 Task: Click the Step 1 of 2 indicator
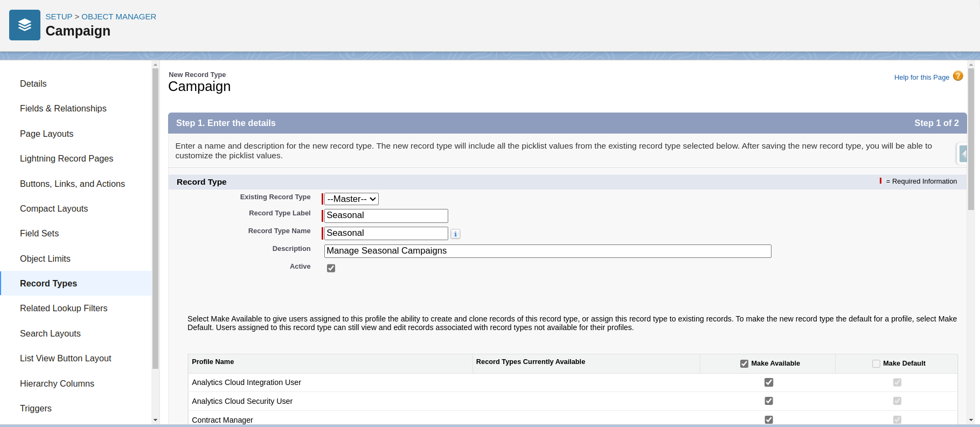point(936,123)
